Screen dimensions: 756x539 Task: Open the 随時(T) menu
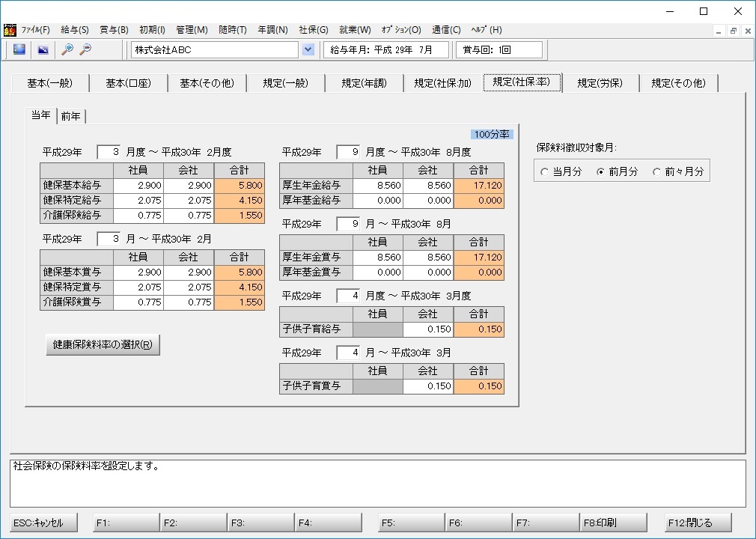(233, 30)
